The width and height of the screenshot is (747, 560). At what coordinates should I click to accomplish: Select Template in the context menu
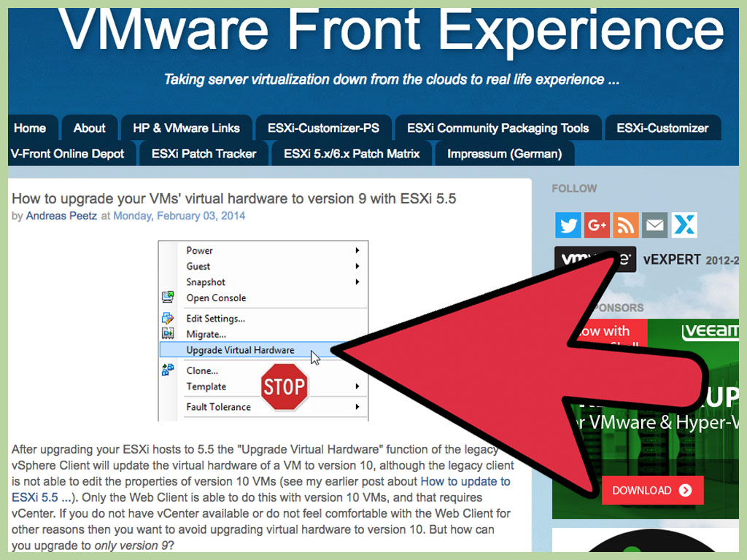click(x=206, y=386)
